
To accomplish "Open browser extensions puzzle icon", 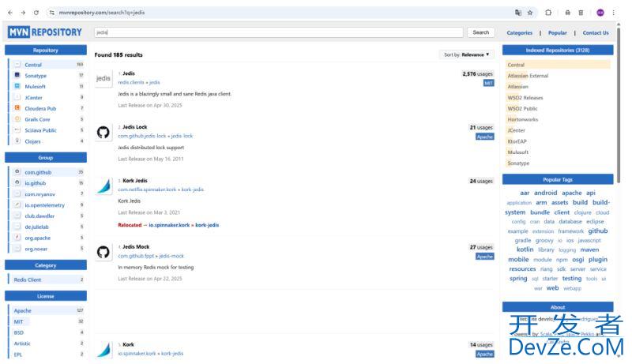I will tap(548, 13).
